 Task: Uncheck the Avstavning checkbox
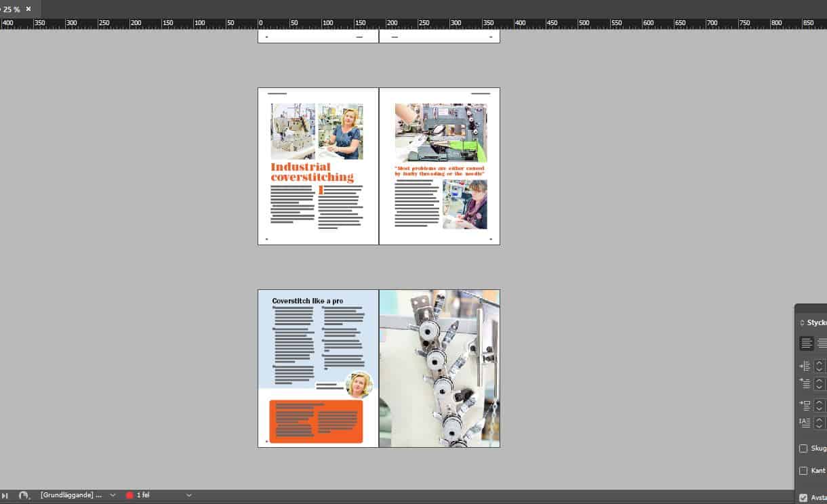tap(803, 498)
